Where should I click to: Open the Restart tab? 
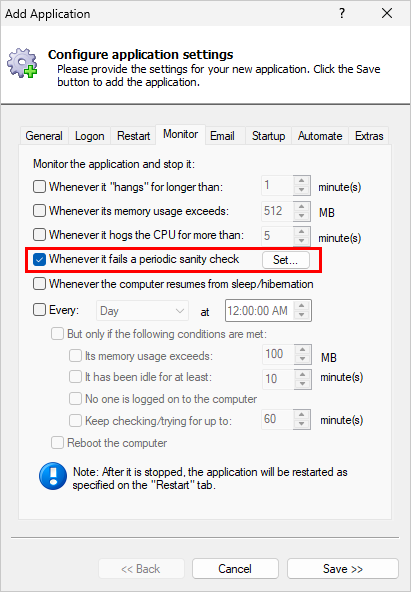coord(133,136)
